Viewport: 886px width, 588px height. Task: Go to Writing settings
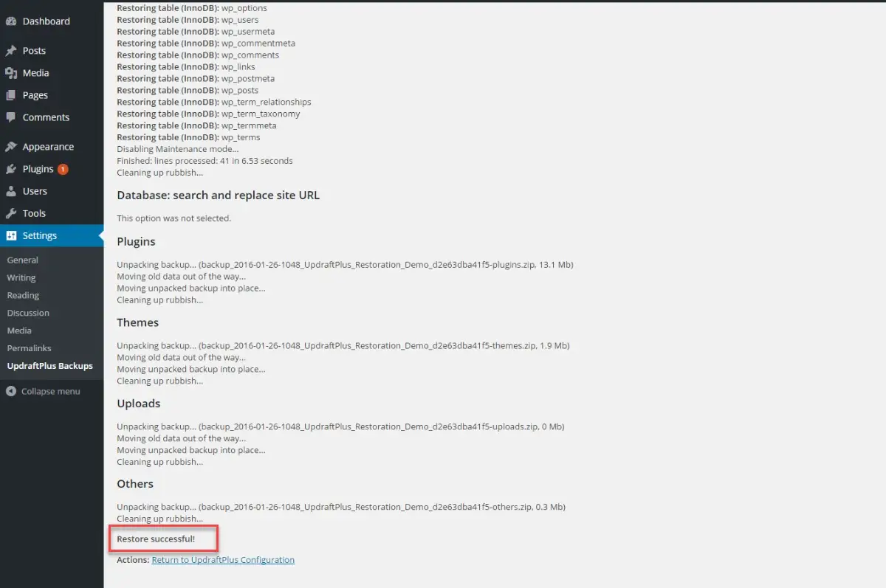coord(21,277)
